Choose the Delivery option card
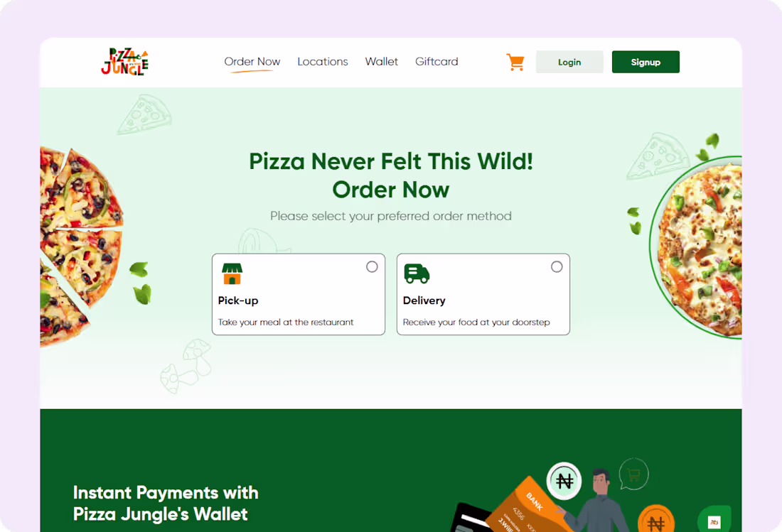 coord(483,294)
